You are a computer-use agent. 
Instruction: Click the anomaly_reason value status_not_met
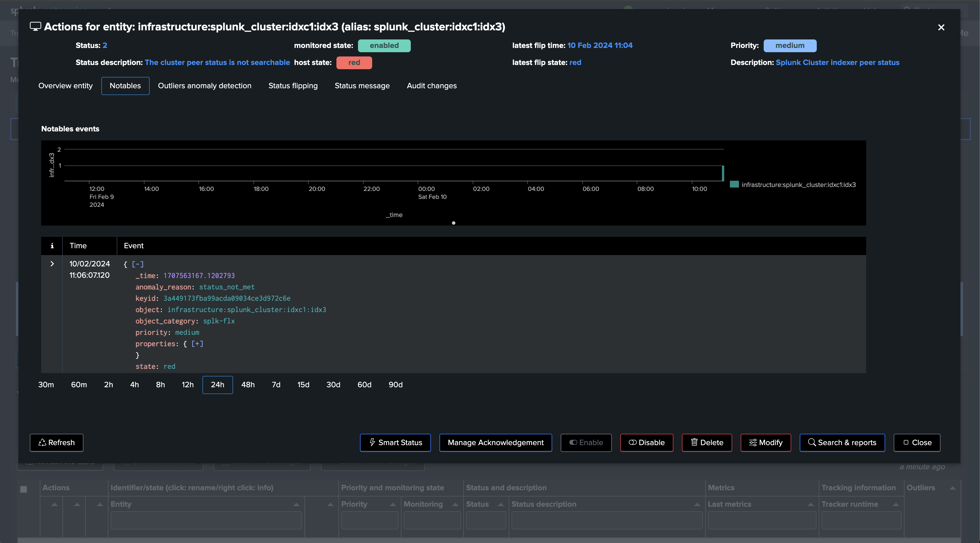[x=227, y=287]
